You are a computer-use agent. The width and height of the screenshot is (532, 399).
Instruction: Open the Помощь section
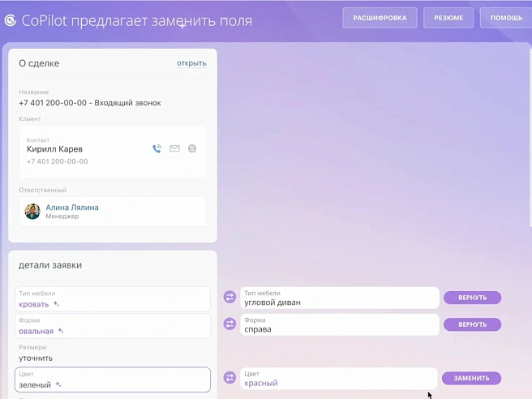click(x=506, y=18)
